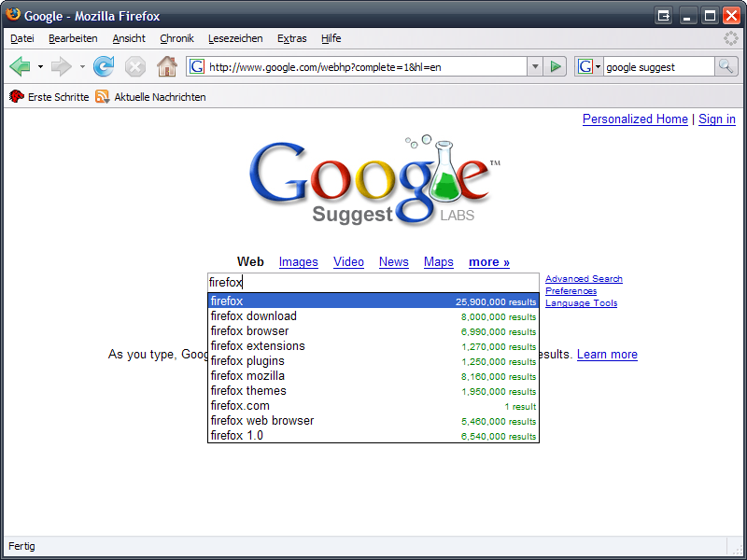The image size is (747, 560).
Task: Open the Lesezeichen menu
Action: [x=235, y=38]
